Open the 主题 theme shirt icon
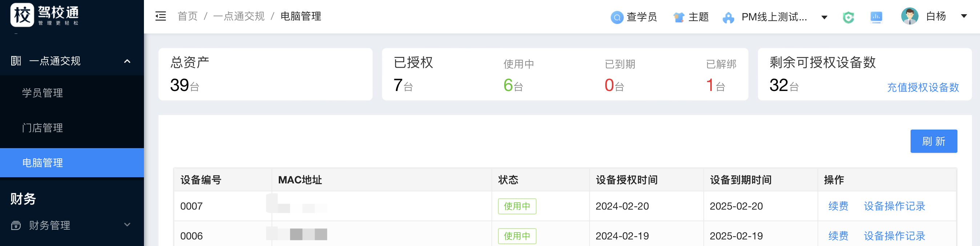The width and height of the screenshot is (980, 246). pos(679,17)
